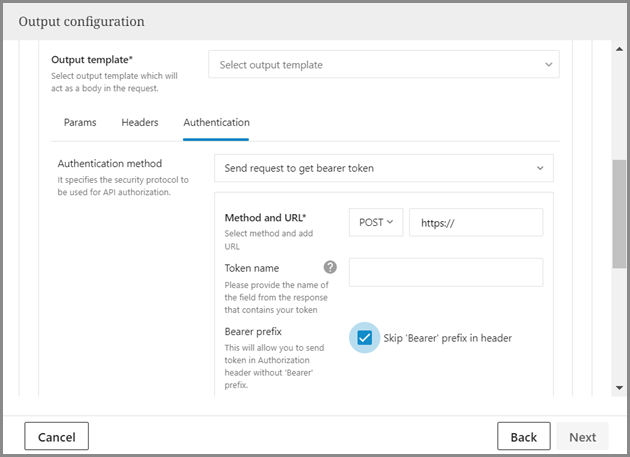Click the chevron on Authentication method selector
This screenshot has height=457, width=630.
[x=541, y=168]
